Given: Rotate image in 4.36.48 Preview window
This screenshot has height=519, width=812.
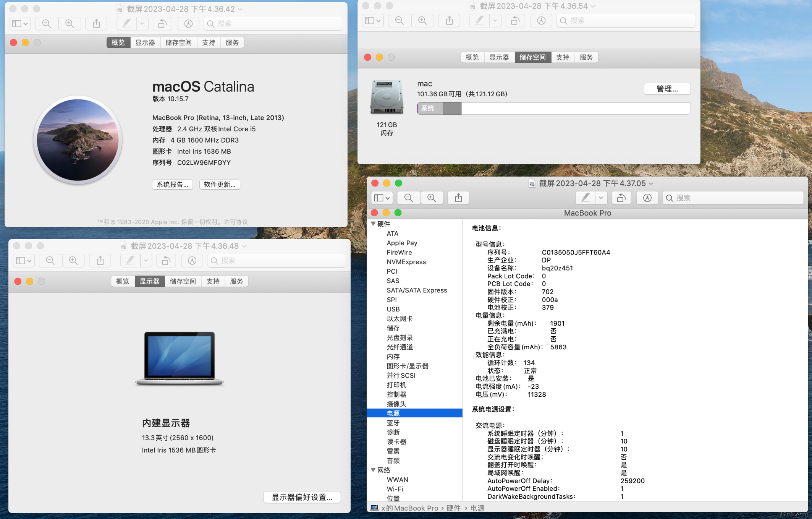Looking at the screenshot, I should (x=166, y=261).
